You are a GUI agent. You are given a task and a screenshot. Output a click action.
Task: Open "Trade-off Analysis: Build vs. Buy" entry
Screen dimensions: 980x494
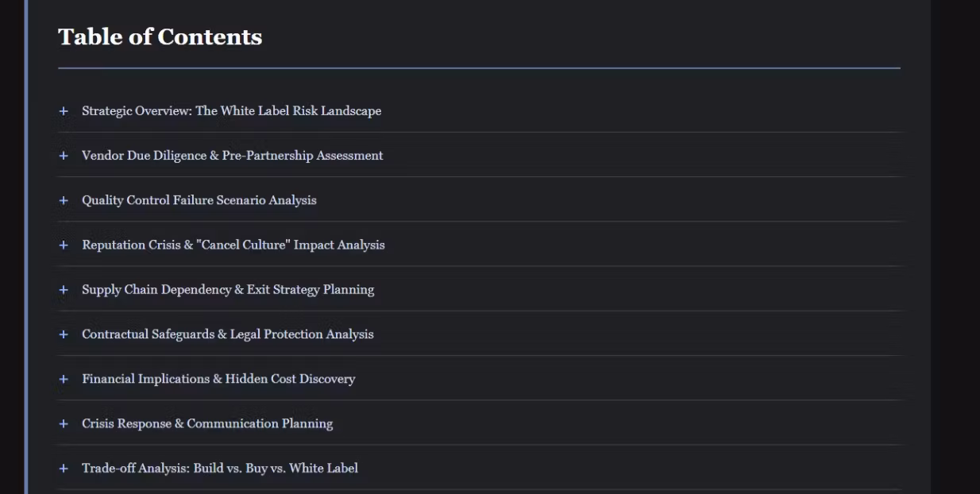point(219,469)
